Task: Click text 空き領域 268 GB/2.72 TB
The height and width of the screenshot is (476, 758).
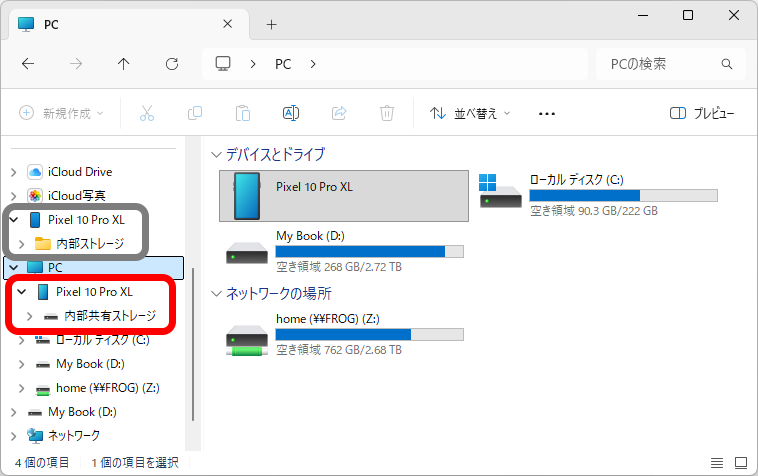Action: tap(339, 267)
